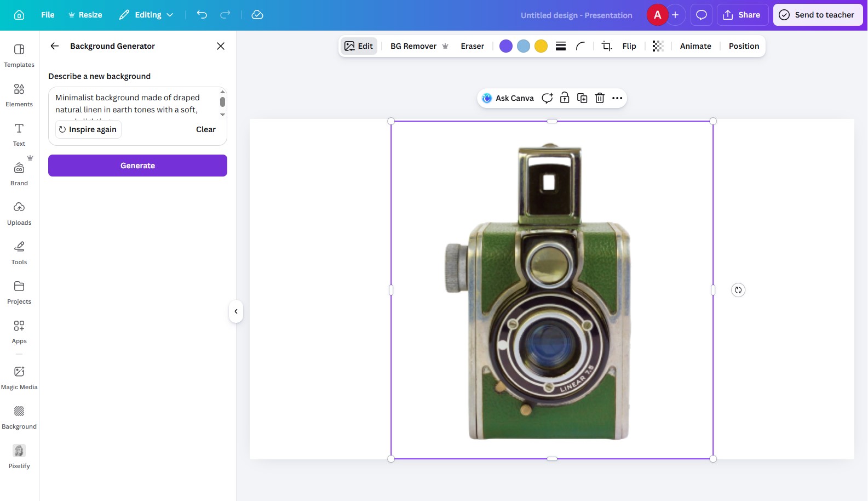Select the light blue color swatch

tap(524, 46)
